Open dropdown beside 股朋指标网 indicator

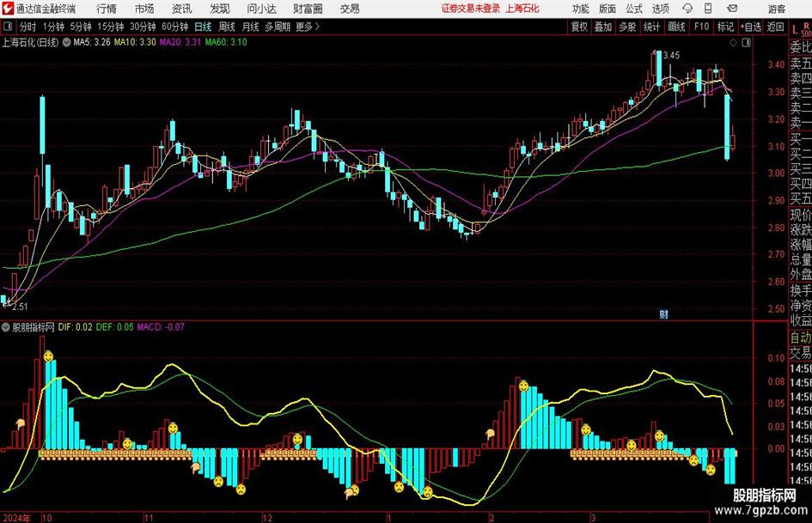[x=6, y=327]
